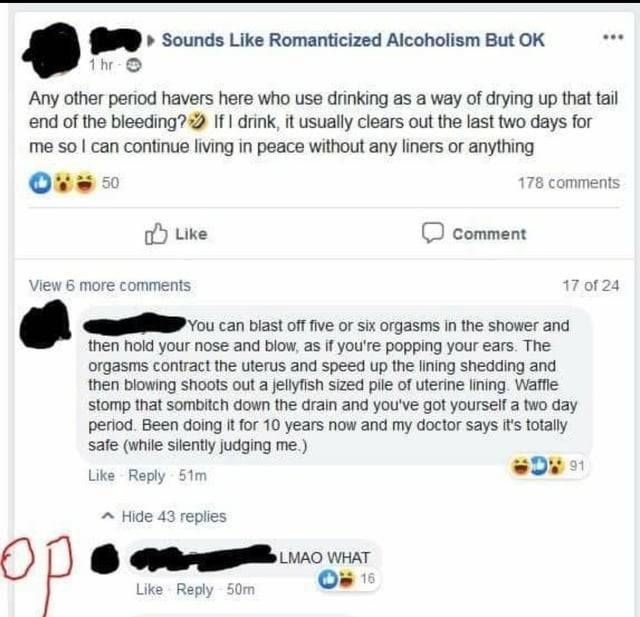Like the LMAO WHAT reply
640x617 pixels.
(x=149, y=589)
